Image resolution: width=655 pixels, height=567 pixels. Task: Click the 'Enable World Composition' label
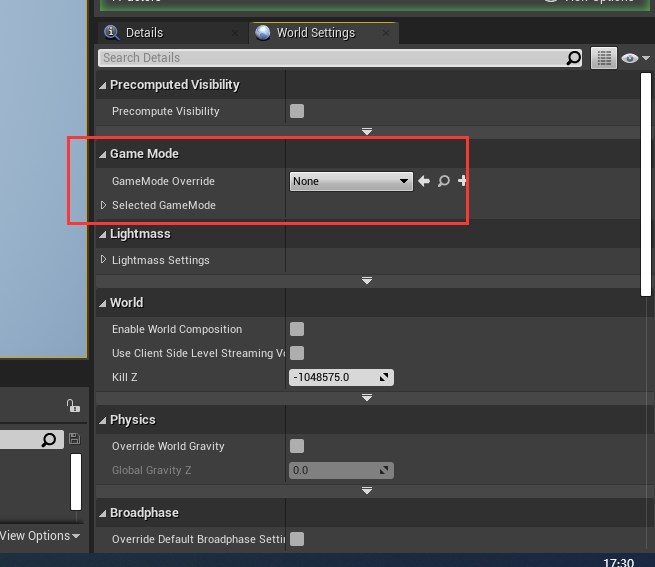click(177, 329)
